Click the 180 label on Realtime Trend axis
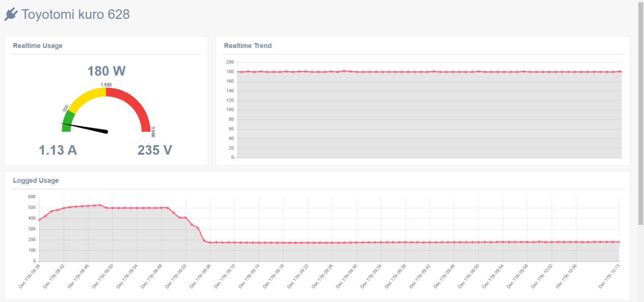644x302 pixels. click(230, 72)
